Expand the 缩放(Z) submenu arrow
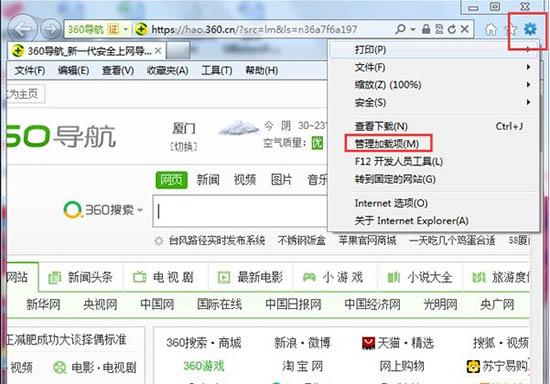550x384 pixels. coord(528,85)
